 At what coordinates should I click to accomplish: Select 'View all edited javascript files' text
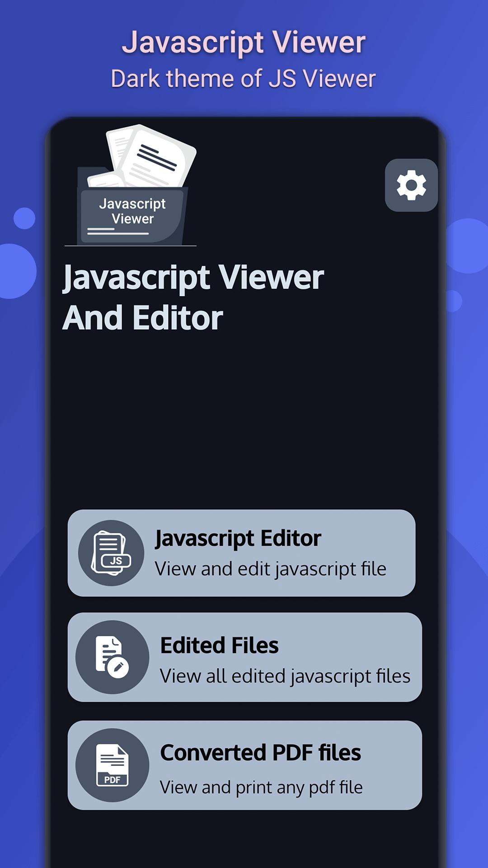click(285, 676)
